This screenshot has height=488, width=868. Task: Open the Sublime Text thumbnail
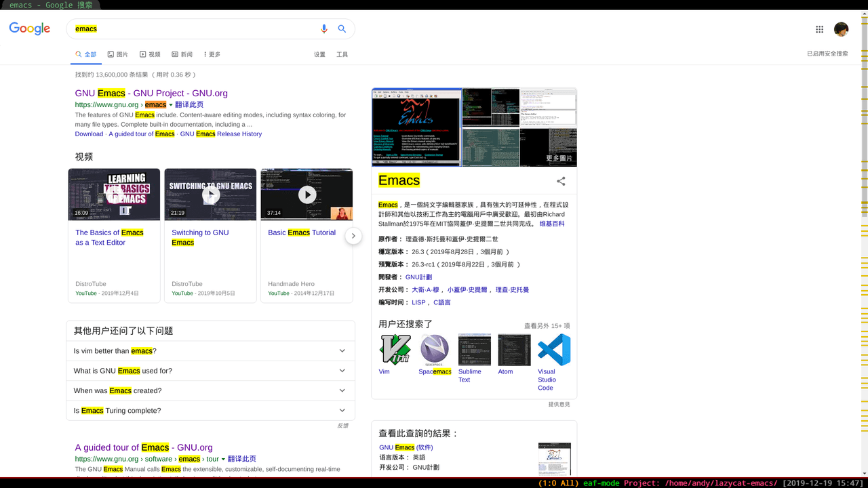pyautogui.click(x=475, y=350)
